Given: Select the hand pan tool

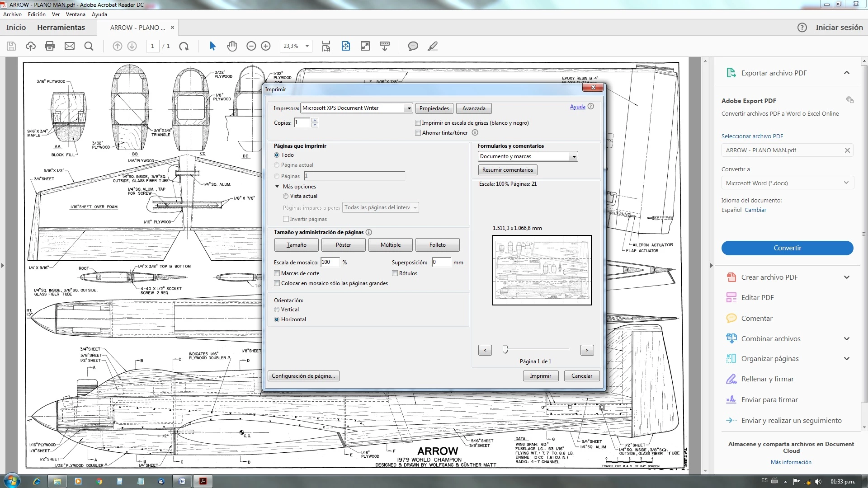Looking at the screenshot, I should pyautogui.click(x=232, y=46).
